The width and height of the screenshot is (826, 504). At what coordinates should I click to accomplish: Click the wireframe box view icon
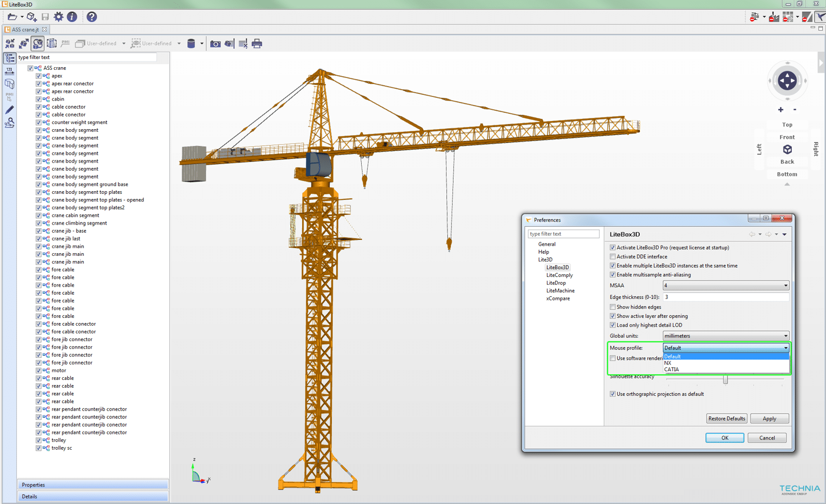(51, 44)
